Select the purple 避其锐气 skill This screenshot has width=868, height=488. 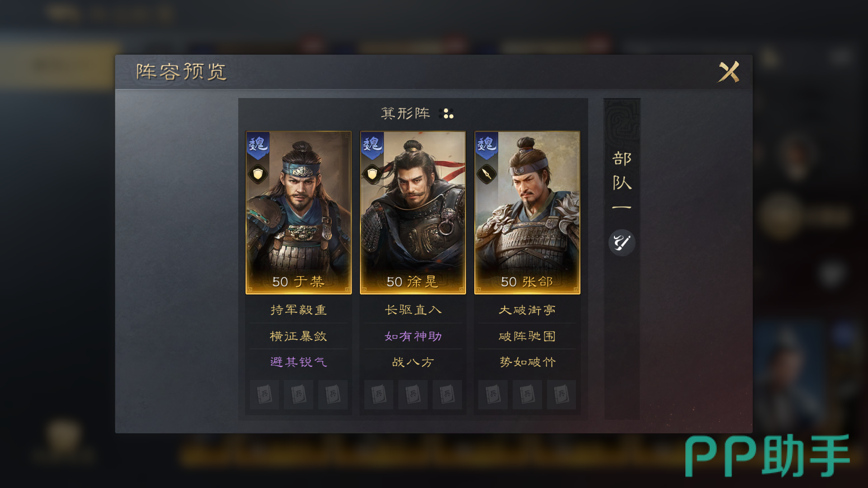tap(298, 362)
